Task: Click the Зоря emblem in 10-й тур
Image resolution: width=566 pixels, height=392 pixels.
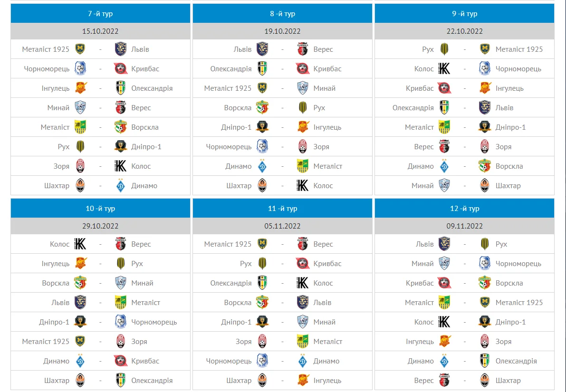Action: pos(121,342)
